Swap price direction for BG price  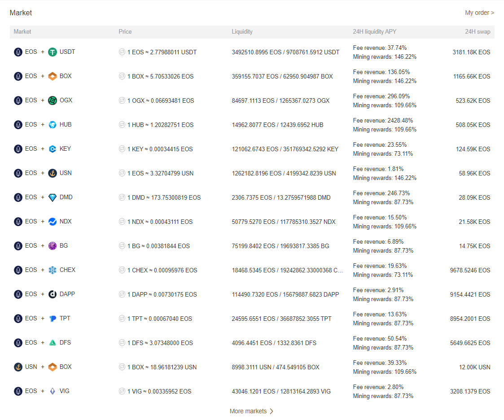pos(122,245)
